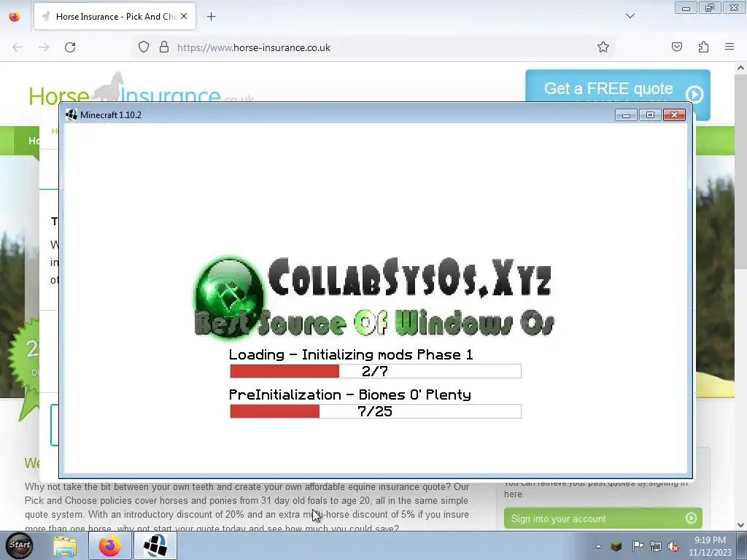This screenshot has width=747, height=560.
Task: Open the Windows Start menu
Action: (x=20, y=545)
